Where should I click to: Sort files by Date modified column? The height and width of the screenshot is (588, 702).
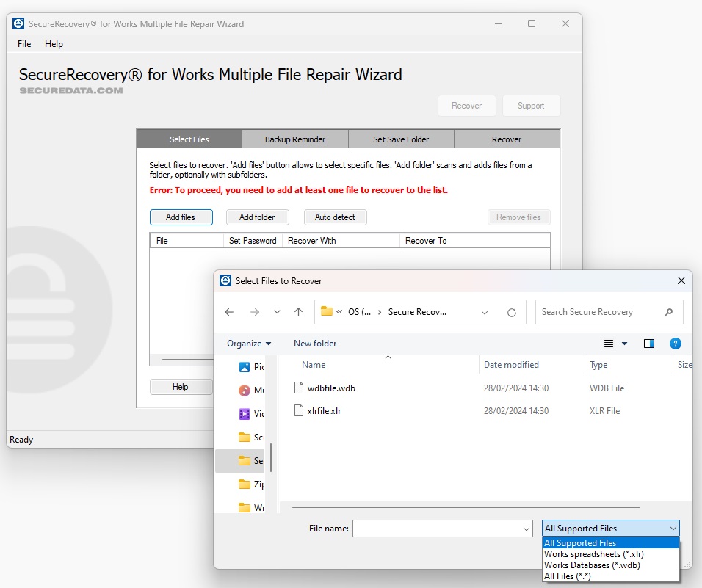511,365
